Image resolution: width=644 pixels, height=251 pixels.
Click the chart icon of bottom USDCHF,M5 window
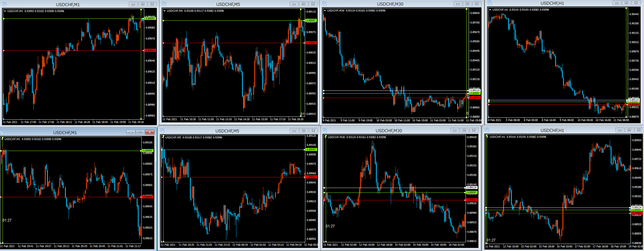(162, 131)
